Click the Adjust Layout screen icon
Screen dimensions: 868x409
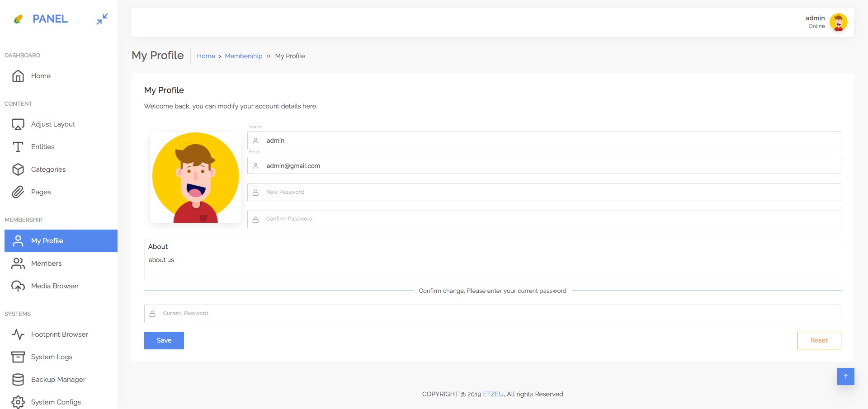click(x=18, y=124)
